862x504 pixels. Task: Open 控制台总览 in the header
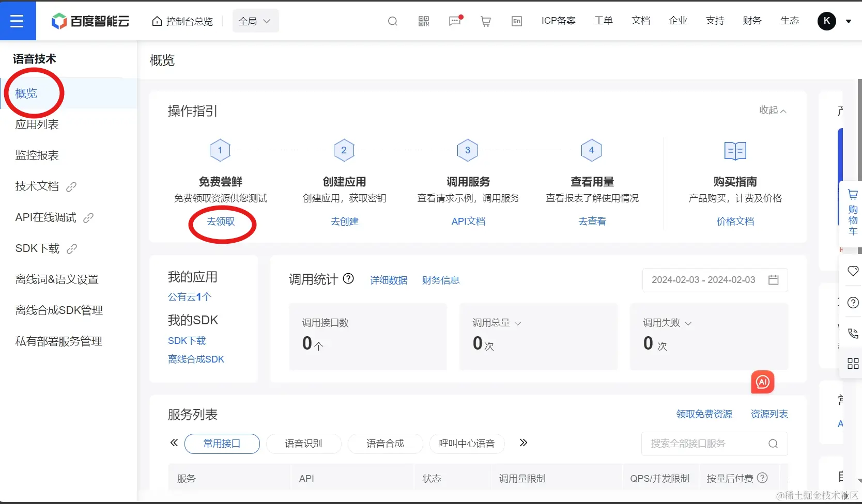pyautogui.click(x=182, y=21)
